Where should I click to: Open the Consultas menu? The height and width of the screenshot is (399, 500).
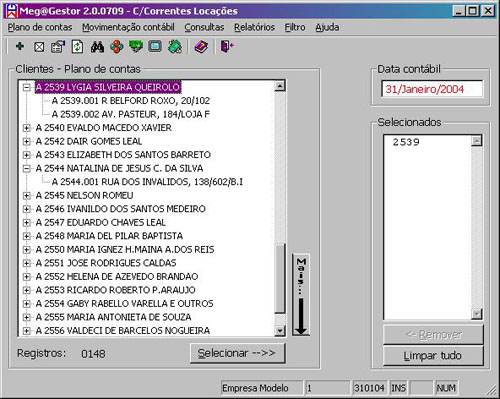tap(204, 27)
